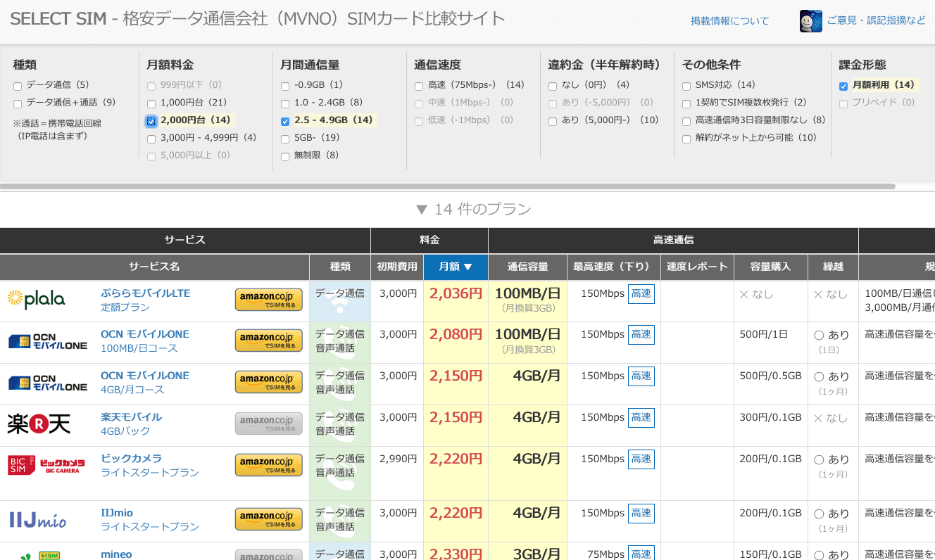
Task: Uncheck the 2,000円台 (14) price filter
Action: (x=151, y=121)
